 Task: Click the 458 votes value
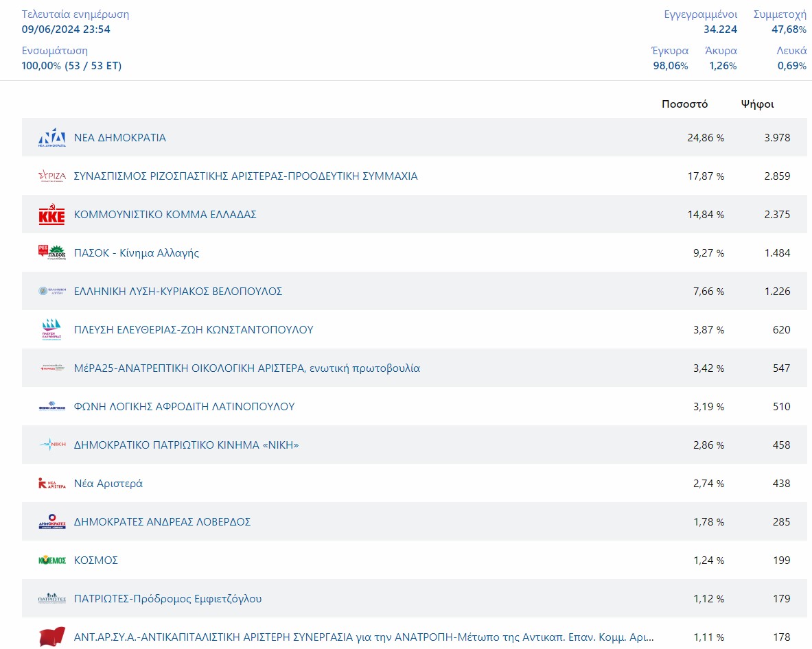pyautogui.click(x=781, y=445)
